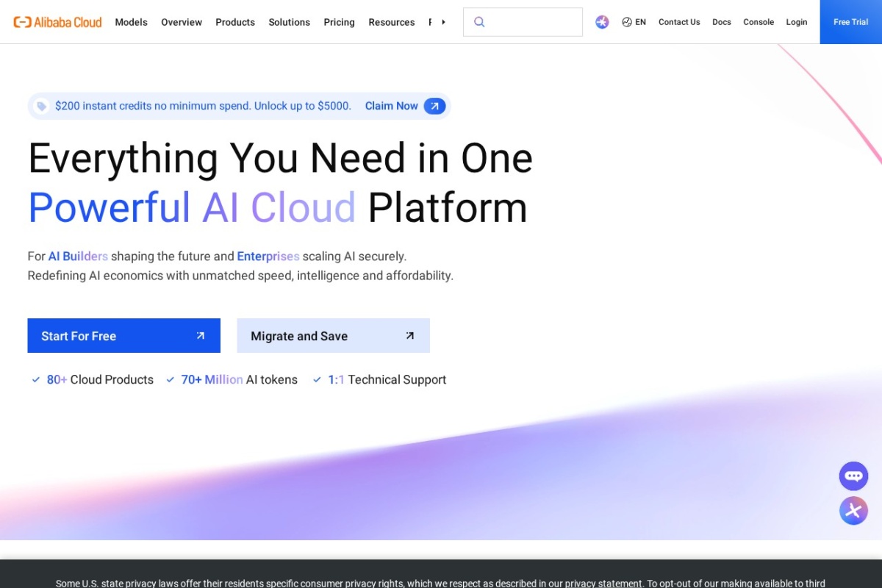Click the Free Trial button
The image size is (882, 588).
tap(850, 22)
